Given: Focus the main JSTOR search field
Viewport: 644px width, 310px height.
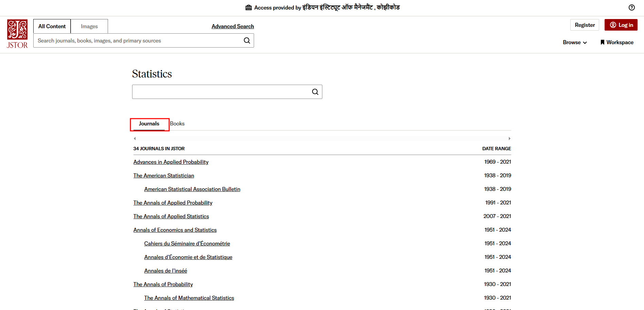Looking at the screenshot, I should 138,40.
